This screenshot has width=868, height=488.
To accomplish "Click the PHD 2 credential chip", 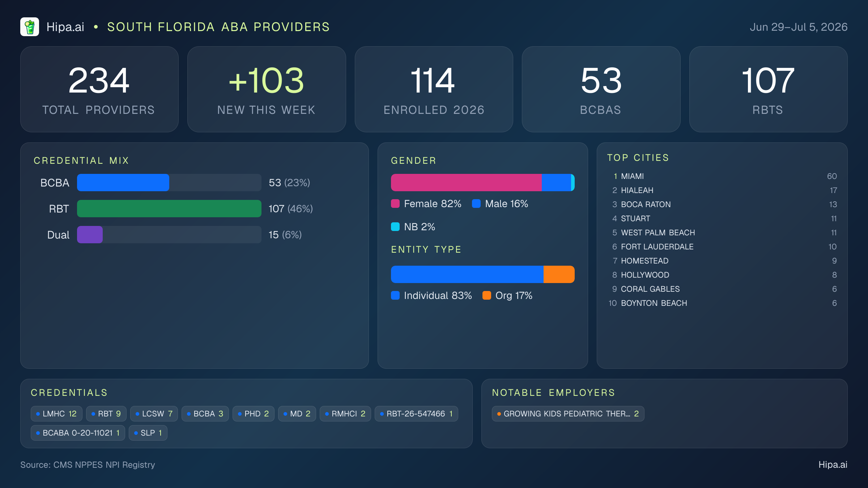I will pyautogui.click(x=254, y=414).
